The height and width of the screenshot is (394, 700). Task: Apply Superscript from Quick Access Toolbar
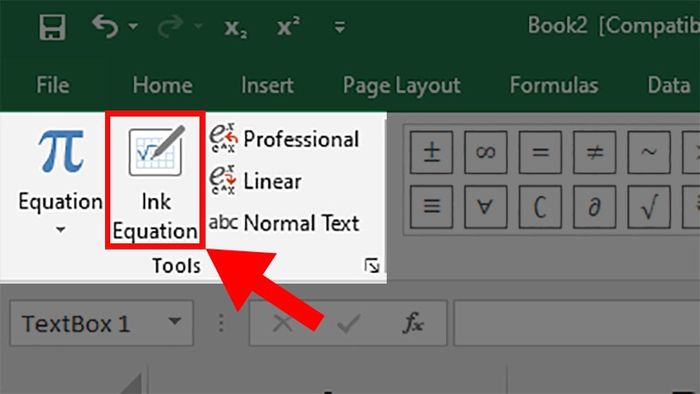pyautogui.click(x=288, y=26)
